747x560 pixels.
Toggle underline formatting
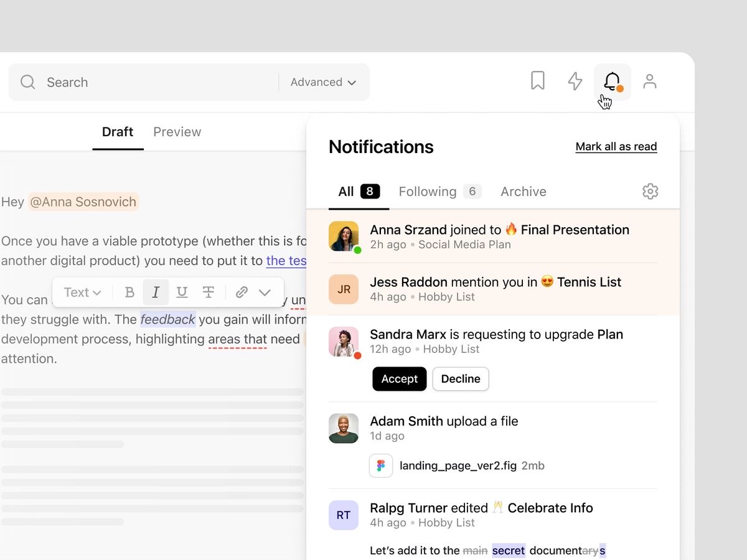[x=182, y=292]
